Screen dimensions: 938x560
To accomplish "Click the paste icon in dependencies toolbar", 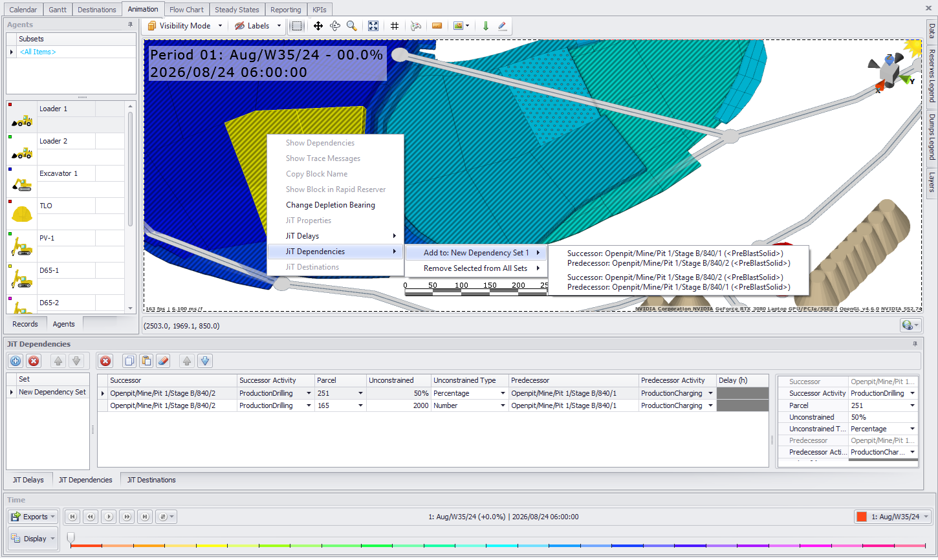I will point(146,361).
